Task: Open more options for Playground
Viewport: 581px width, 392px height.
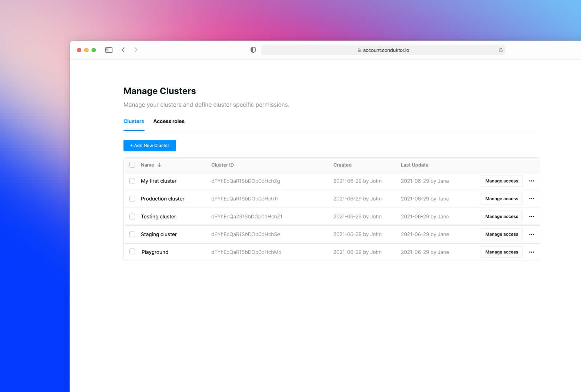Action: 532,252
